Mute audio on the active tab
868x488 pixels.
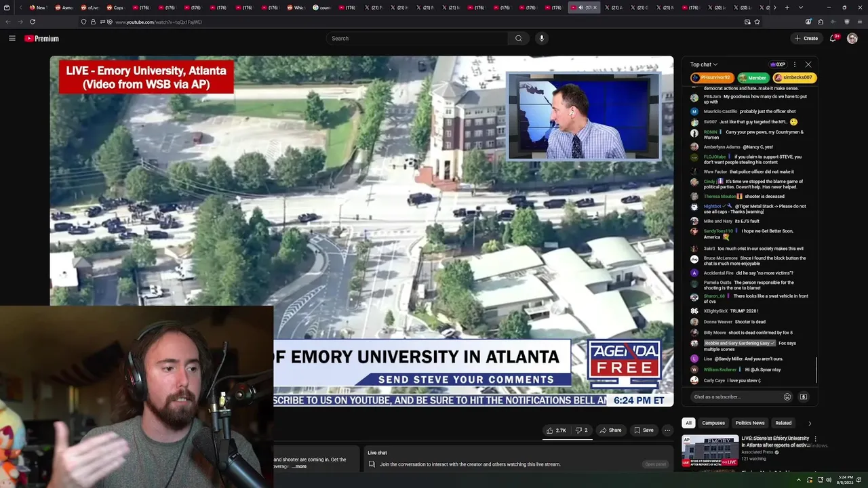pos(580,7)
